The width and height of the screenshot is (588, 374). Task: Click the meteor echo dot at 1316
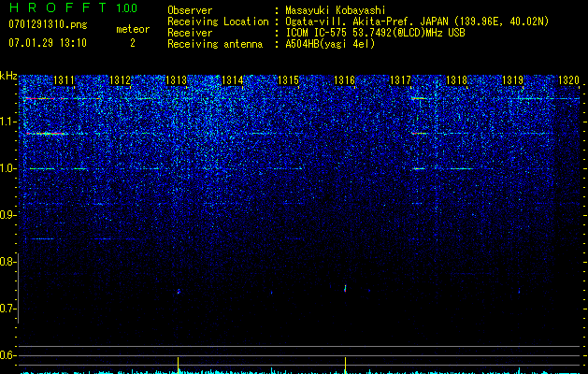click(345, 288)
